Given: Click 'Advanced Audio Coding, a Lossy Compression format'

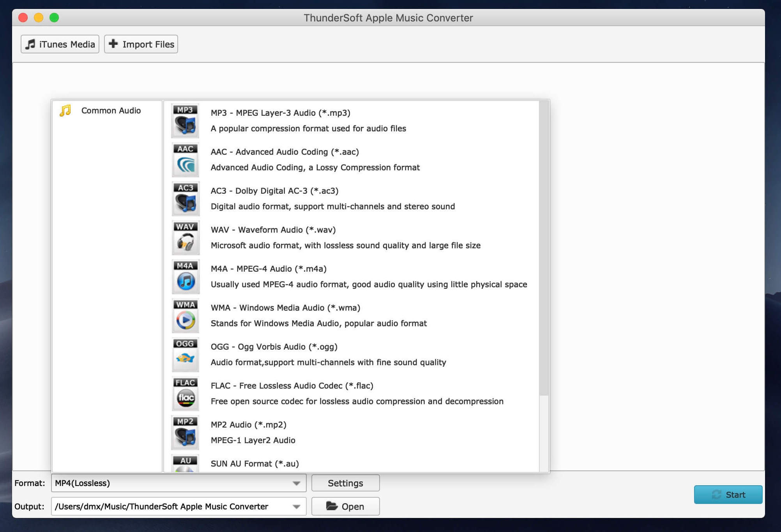Looking at the screenshot, I should pos(315,167).
